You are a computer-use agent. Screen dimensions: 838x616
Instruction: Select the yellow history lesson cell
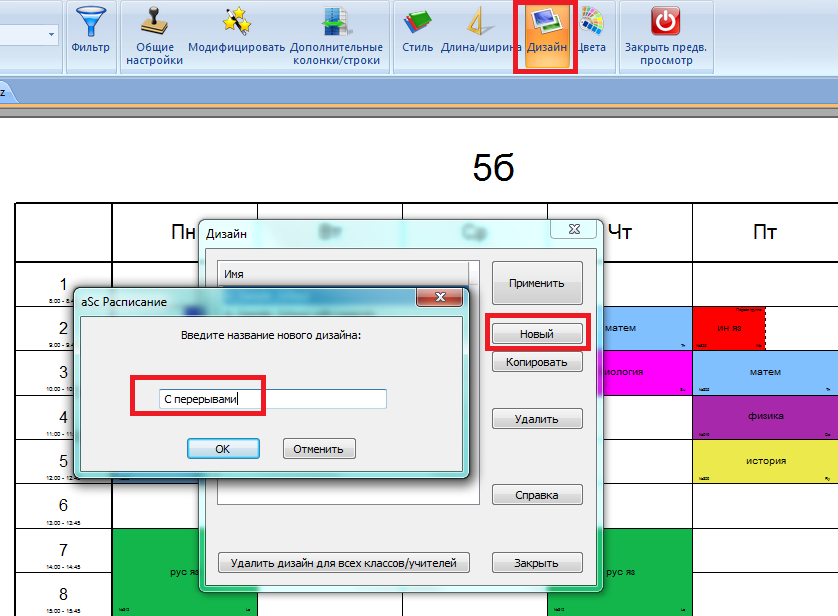pos(765,461)
